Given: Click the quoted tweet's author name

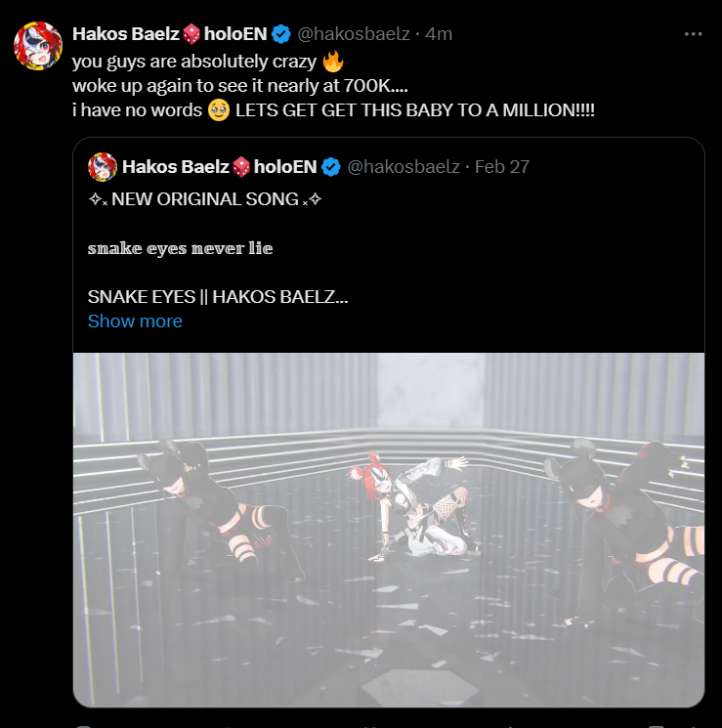Looking at the screenshot, I should coord(176,166).
